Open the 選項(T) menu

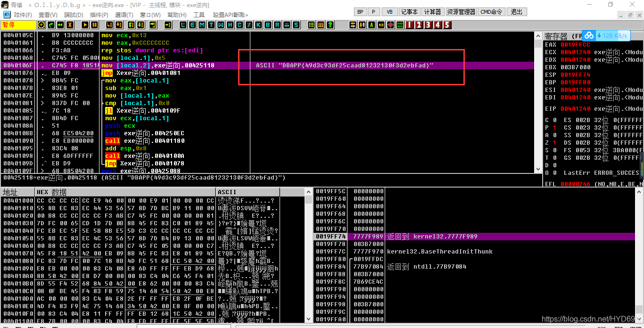pos(124,15)
